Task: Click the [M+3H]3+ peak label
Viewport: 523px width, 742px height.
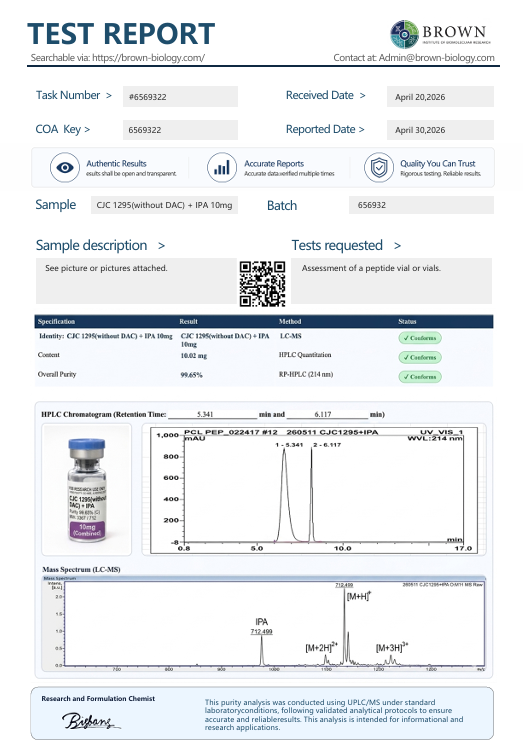Action: 392,647
